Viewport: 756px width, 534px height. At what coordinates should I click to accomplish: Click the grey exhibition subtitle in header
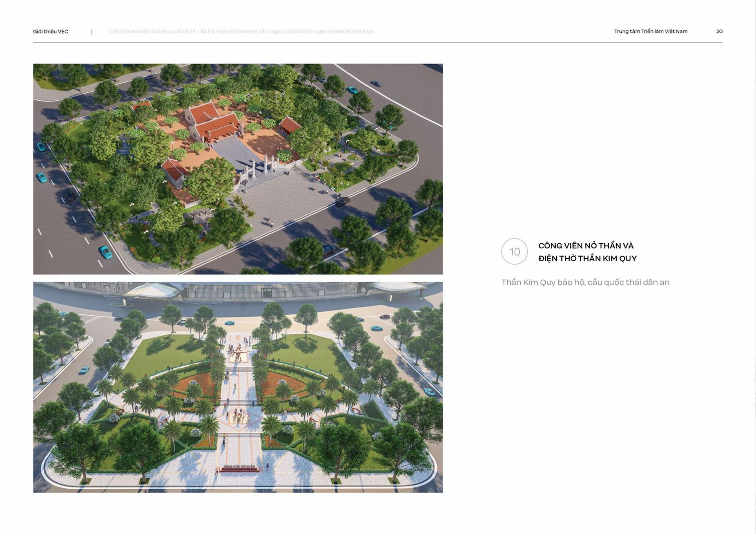[241, 31]
